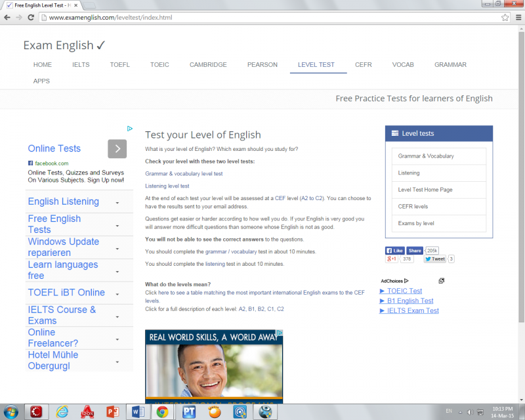Expand the TOEFL iBT Online dropdown arrow
The image size is (525, 420).
117,293
